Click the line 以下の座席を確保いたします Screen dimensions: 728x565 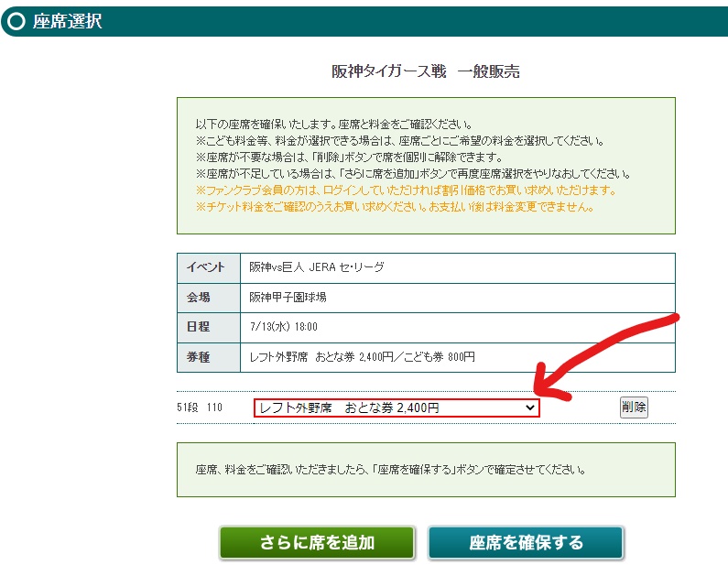(334, 125)
